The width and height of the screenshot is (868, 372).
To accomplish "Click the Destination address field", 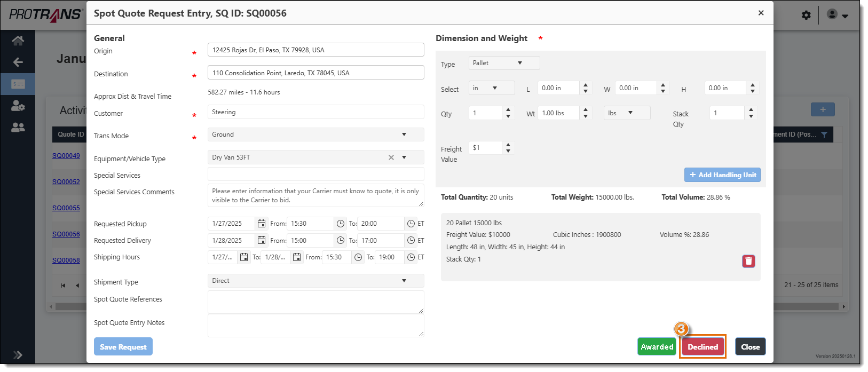I will click(315, 73).
